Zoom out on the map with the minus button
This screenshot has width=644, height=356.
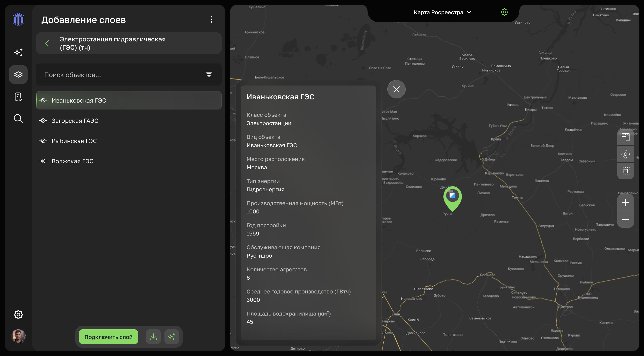pos(626,219)
